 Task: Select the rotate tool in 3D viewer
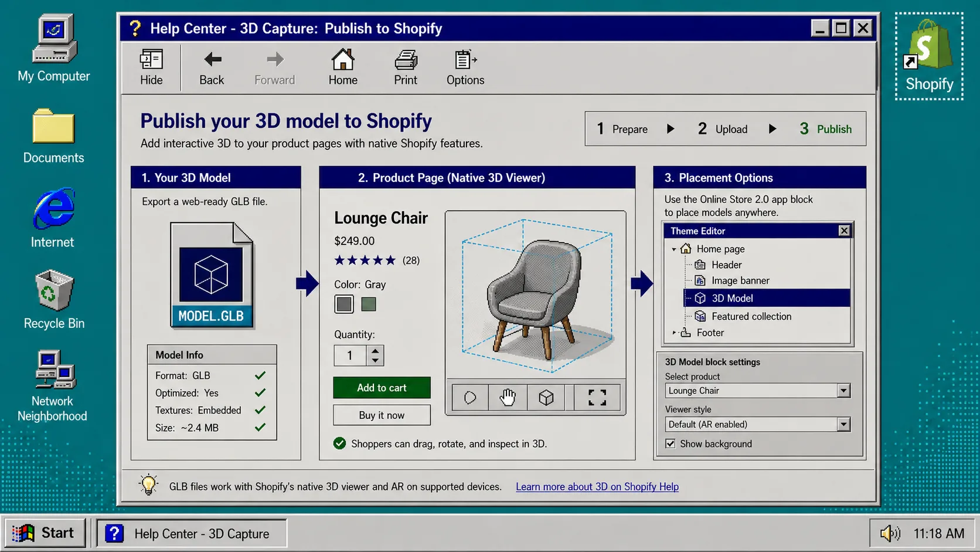[x=470, y=398]
